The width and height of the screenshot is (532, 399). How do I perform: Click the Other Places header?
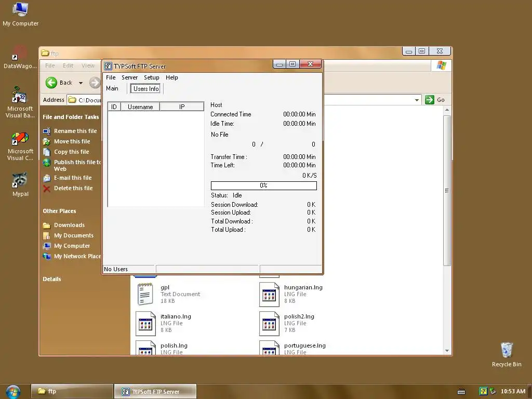[x=59, y=211]
